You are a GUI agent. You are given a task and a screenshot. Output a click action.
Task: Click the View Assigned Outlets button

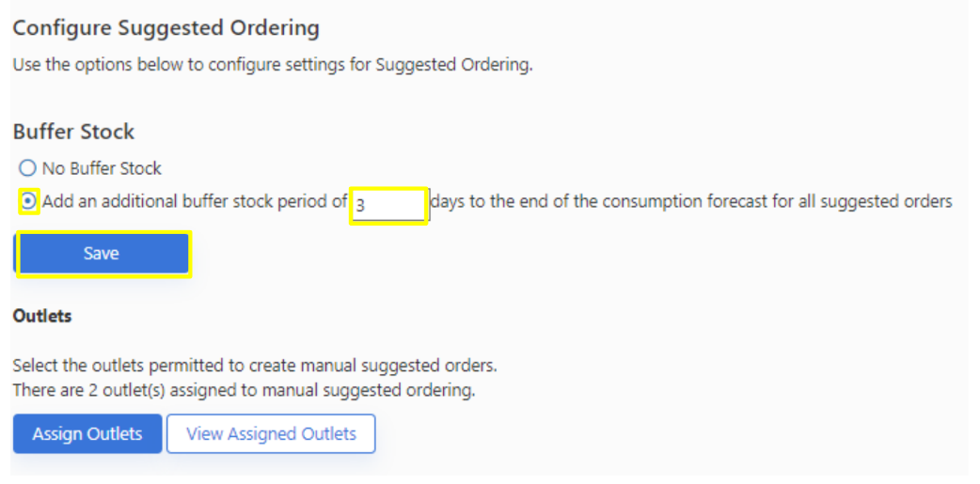(x=271, y=434)
